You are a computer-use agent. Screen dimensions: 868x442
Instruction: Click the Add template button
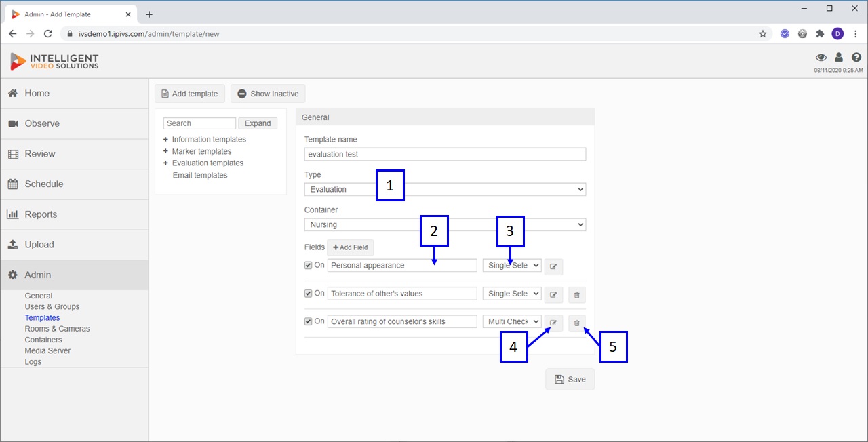coord(190,94)
